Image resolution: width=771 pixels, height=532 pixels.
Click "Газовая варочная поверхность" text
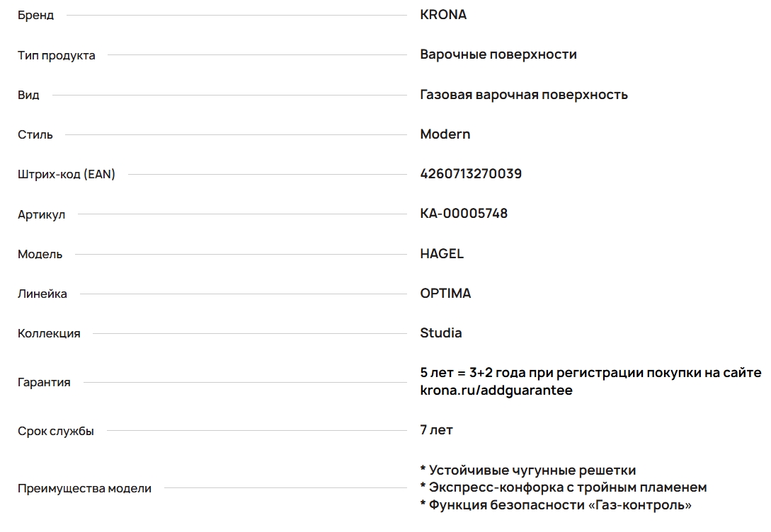pyautogui.click(x=523, y=95)
